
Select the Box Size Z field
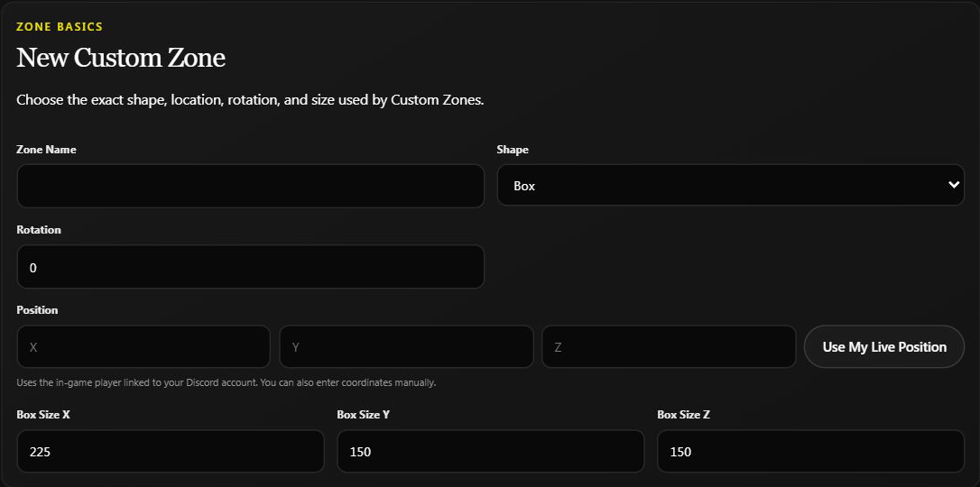point(810,452)
